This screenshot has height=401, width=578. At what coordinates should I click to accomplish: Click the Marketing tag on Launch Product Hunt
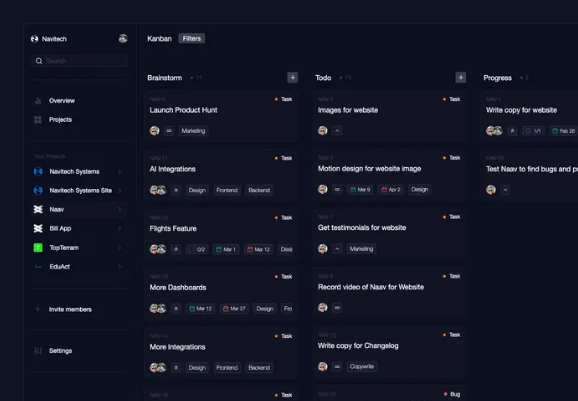193,131
